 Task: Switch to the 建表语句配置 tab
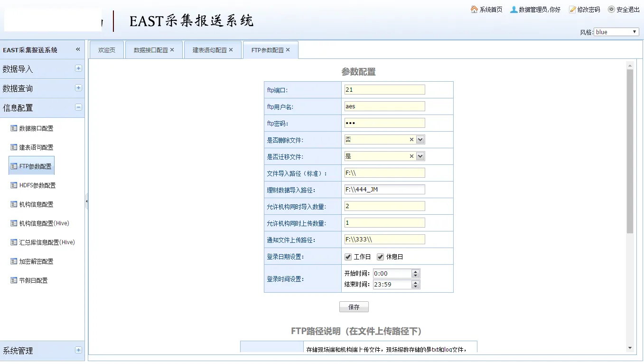209,50
